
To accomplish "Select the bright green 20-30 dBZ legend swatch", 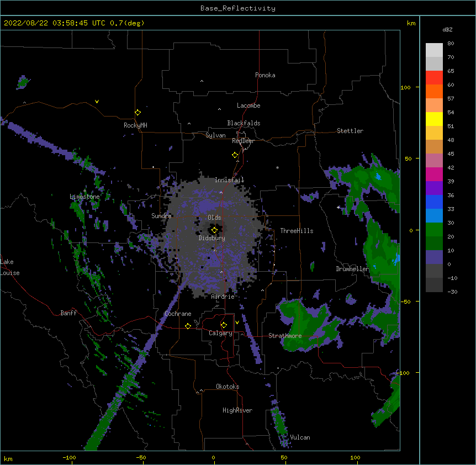I will click(434, 230).
